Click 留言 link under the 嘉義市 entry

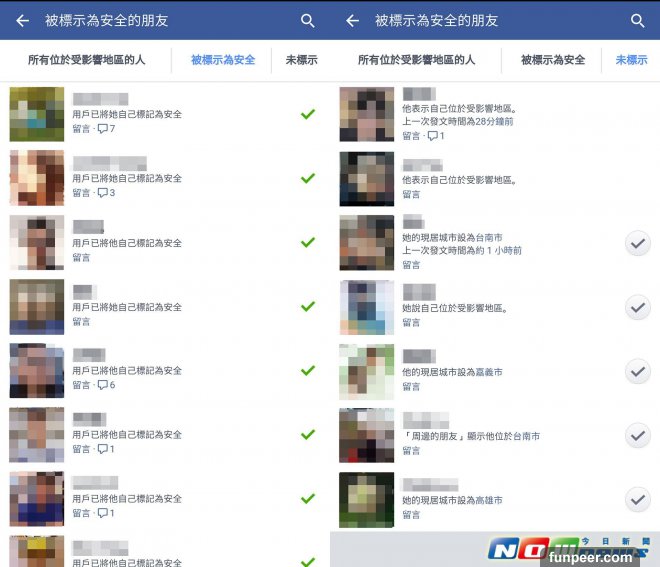(x=411, y=386)
